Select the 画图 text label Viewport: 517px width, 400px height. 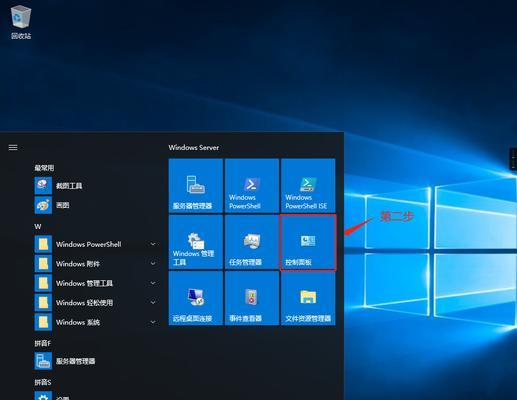(x=63, y=205)
